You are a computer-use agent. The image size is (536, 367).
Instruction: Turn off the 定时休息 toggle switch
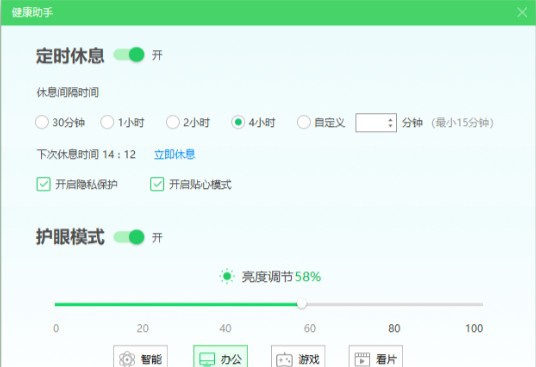[129, 55]
